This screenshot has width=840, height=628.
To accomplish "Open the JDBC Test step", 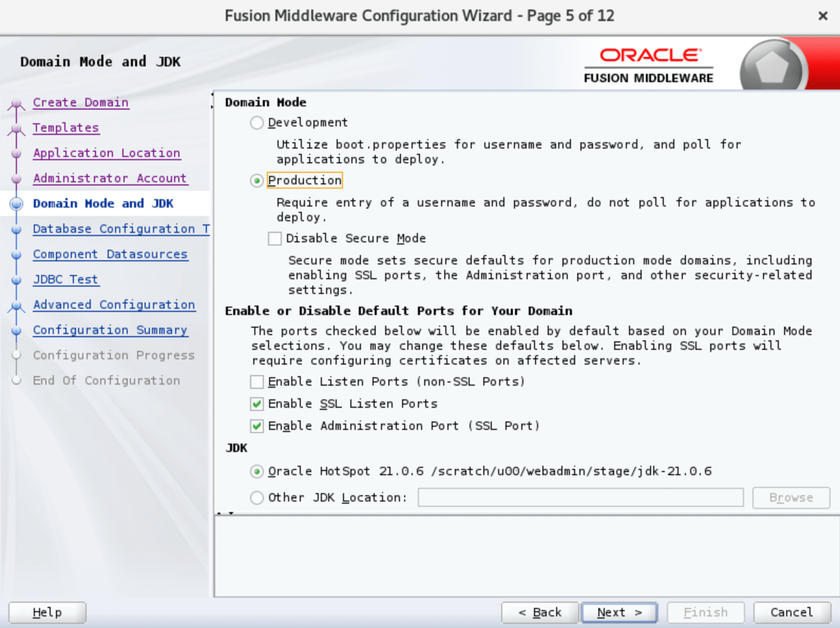I will [66, 279].
